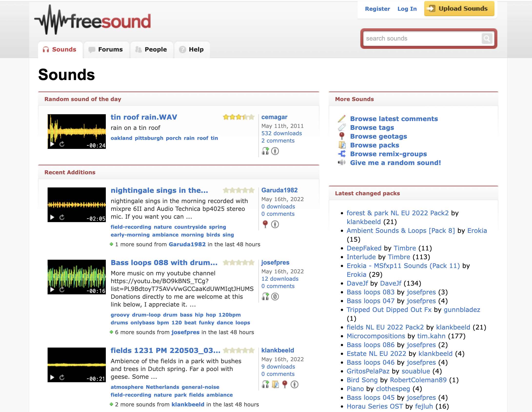Switch to the Forums tab
Screen dimensions: 532x412
pyautogui.click(x=110, y=49)
